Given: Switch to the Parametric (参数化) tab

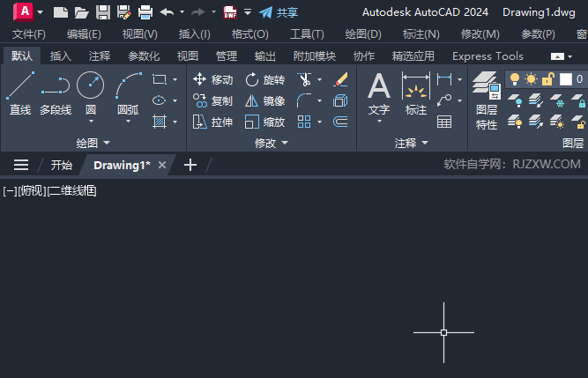Looking at the screenshot, I should (x=144, y=56).
